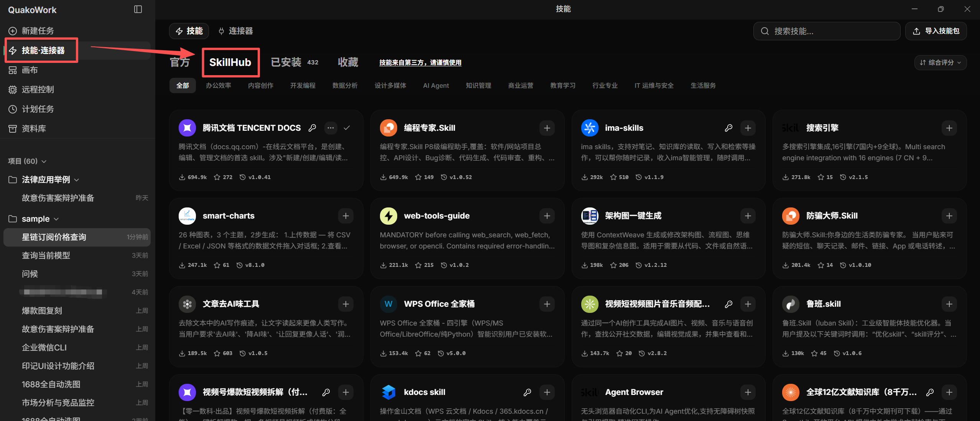The width and height of the screenshot is (980, 421).
Task: Open the 企业微信CLI task
Action: tap(77, 348)
